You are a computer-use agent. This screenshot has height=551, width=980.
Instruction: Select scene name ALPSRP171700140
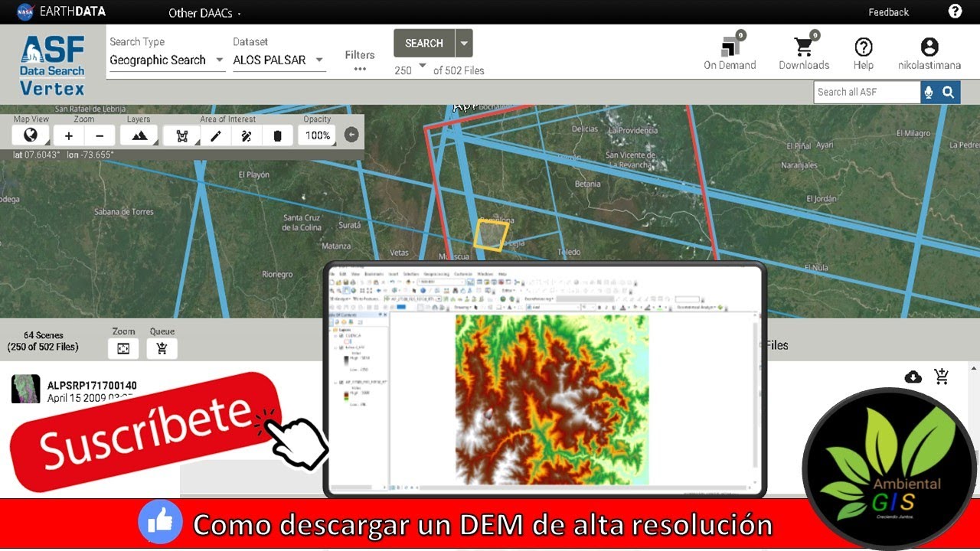pyautogui.click(x=92, y=386)
